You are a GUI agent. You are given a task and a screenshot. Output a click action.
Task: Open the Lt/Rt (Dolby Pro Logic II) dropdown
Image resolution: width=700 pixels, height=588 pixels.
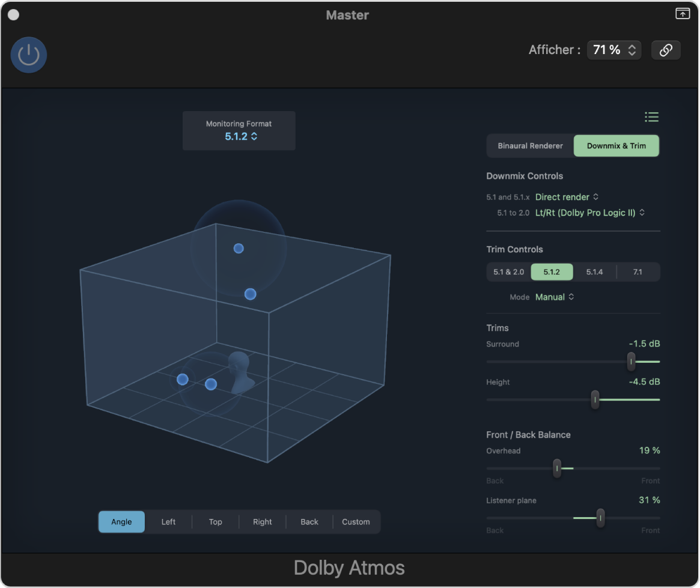(589, 213)
